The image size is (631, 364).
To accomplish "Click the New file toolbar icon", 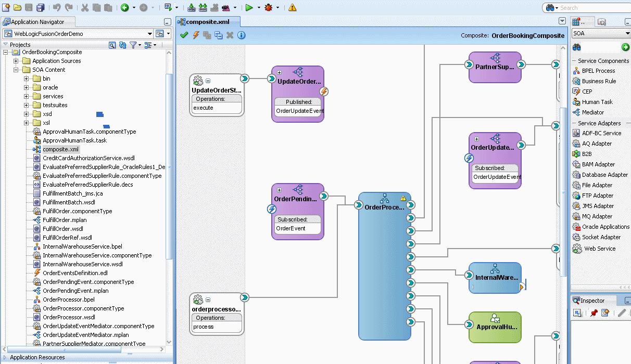I will [6, 8].
